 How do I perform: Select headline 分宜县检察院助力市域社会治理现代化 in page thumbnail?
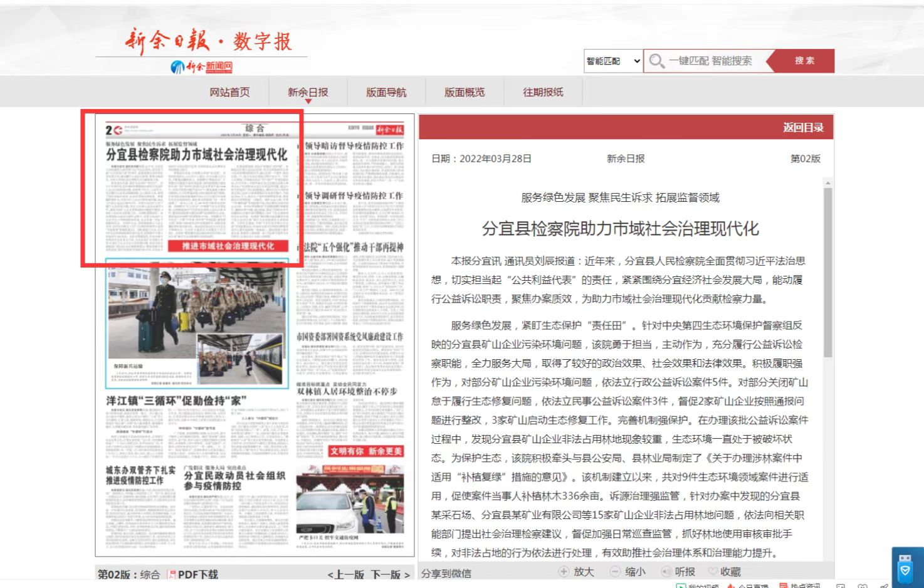196,155
